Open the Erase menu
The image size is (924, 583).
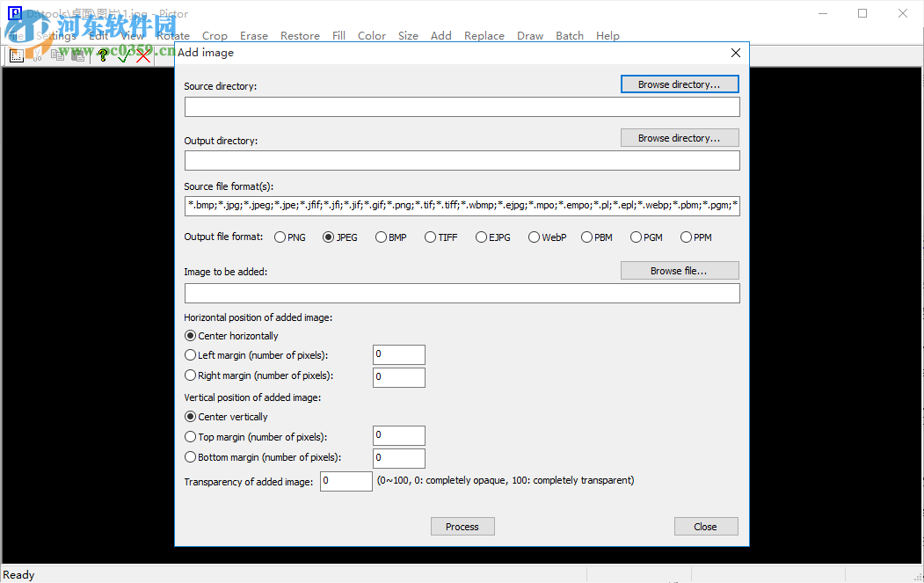(254, 36)
